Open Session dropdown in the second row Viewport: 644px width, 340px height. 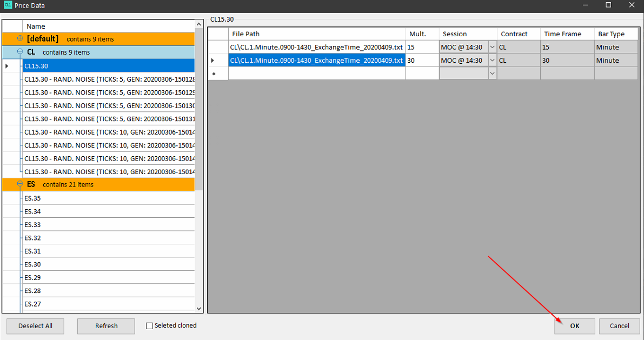point(492,61)
